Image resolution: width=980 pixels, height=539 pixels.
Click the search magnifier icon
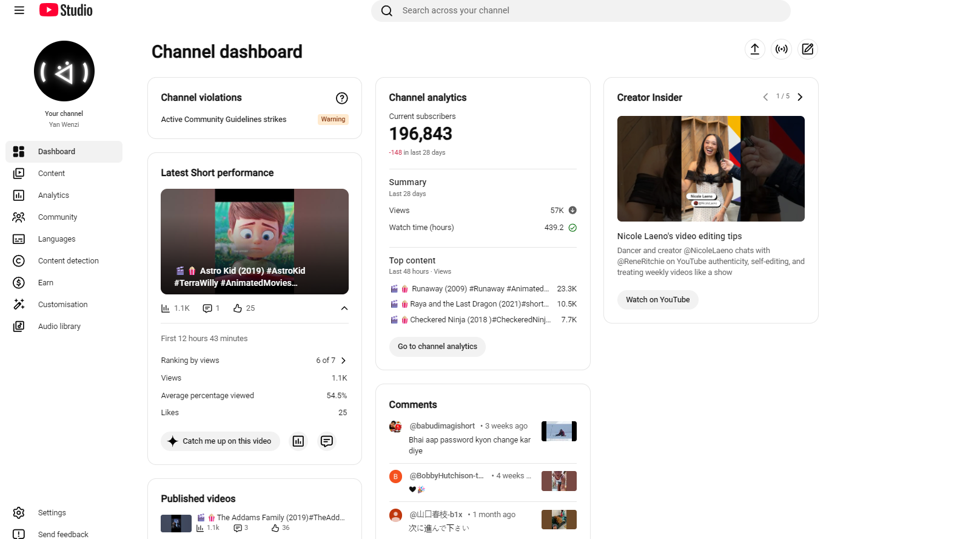[387, 10]
